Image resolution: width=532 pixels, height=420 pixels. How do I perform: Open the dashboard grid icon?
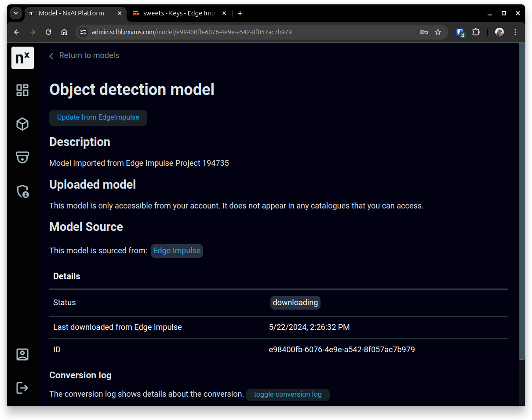coord(22,90)
